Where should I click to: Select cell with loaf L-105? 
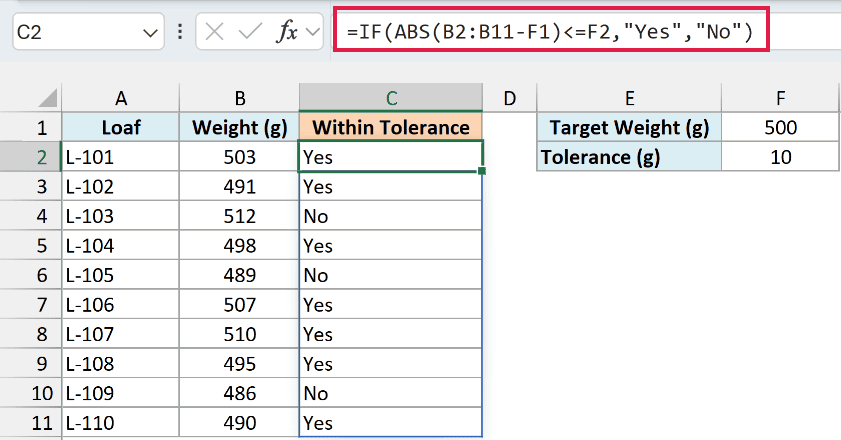tap(121, 275)
